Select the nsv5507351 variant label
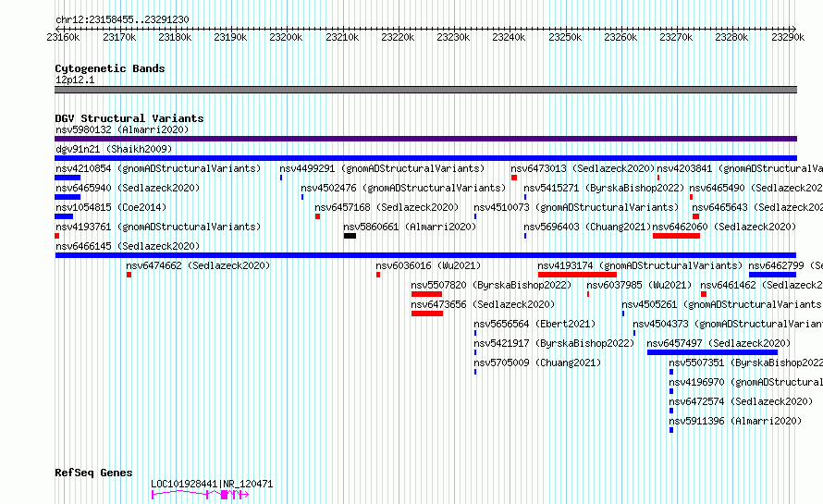 pos(746,363)
